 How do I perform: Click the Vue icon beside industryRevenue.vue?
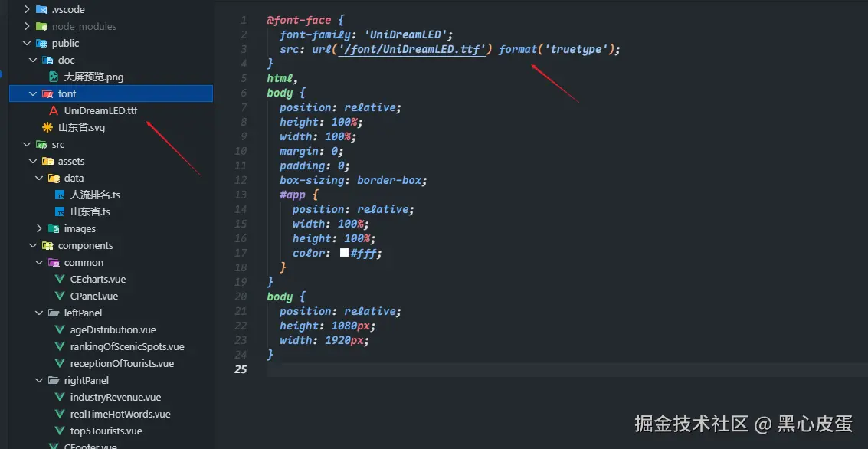(x=60, y=398)
